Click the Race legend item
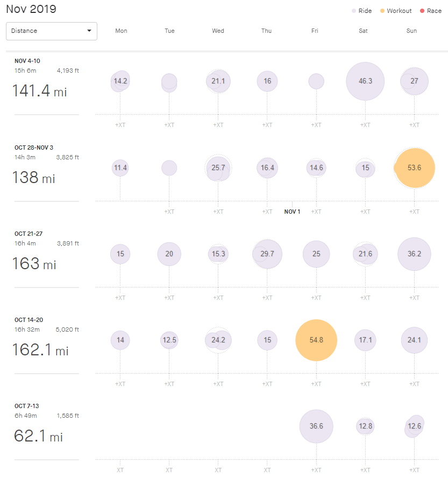Image resolution: width=448 pixels, height=477 pixels. pos(430,11)
